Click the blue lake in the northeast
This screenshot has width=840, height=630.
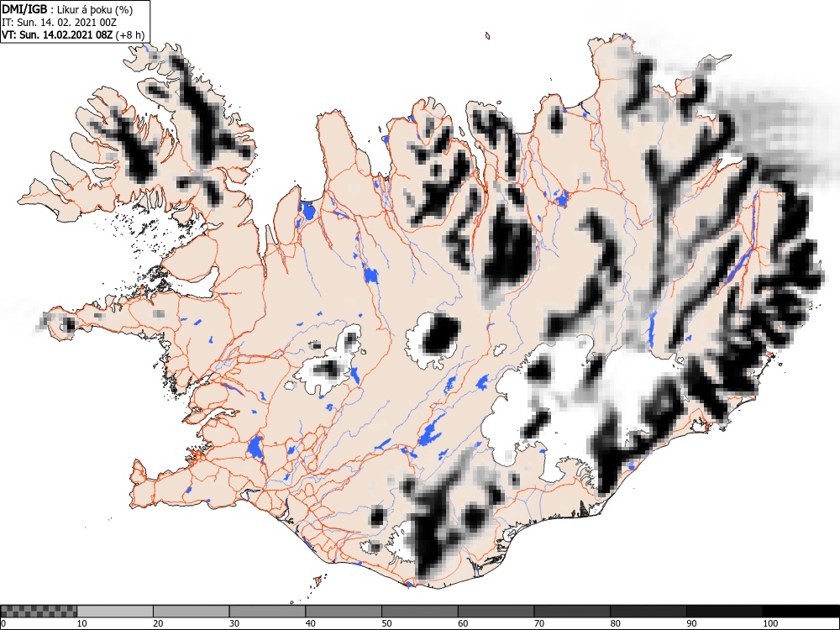(561, 199)
